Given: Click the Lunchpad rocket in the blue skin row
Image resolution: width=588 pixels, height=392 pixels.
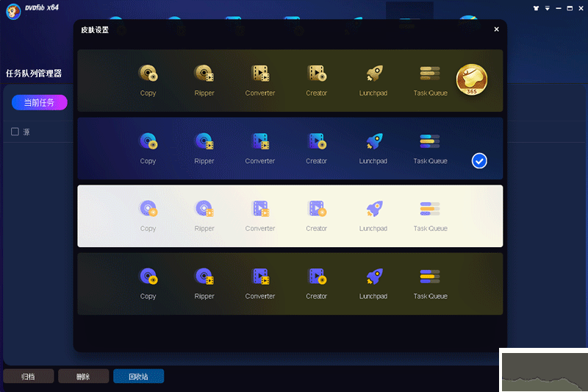Looking at the screenshot, I should (x=374, y=141).
